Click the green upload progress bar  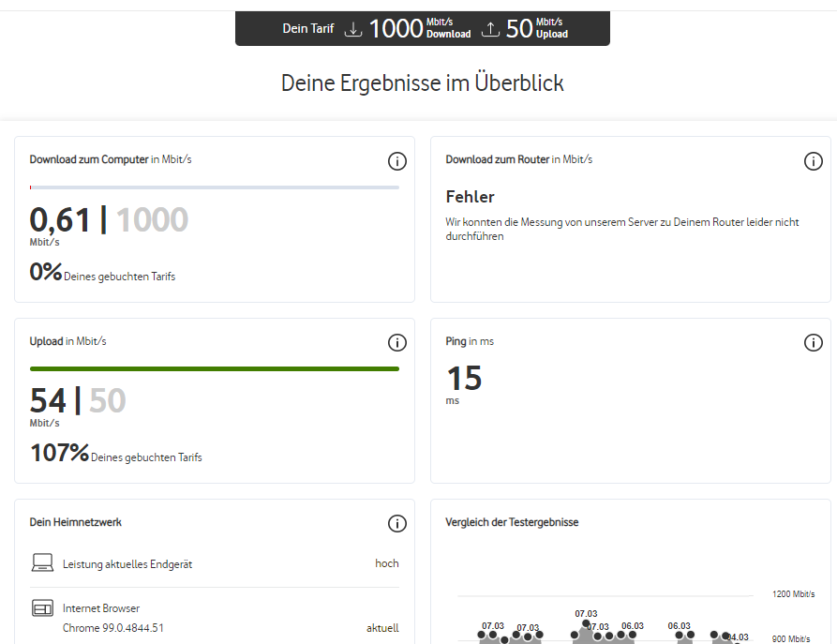(214, 369)
